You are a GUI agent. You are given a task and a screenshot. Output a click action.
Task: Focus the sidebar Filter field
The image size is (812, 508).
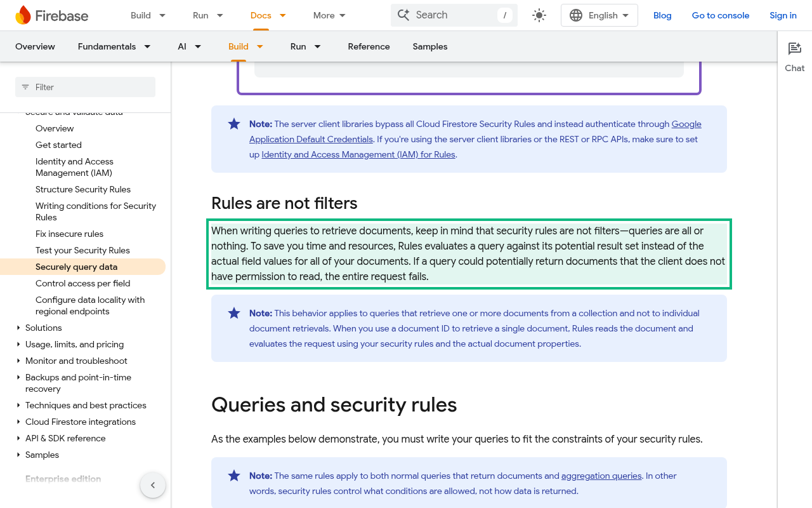point(85,87)
